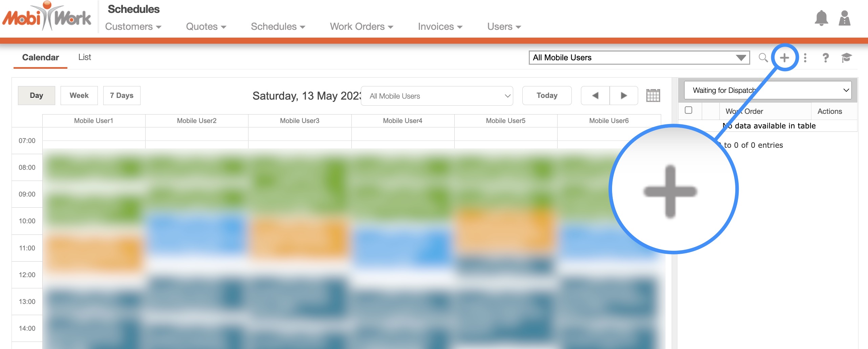Viewport: 868px width, 349px height.
Task: Click the MobiWork logo
Action: point(47,17)
